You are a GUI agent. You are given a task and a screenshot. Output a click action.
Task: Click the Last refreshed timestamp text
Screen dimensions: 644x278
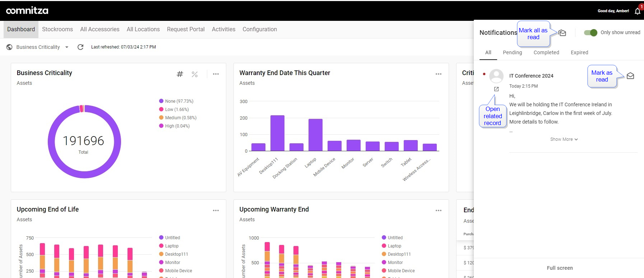pyautogui.click(x=124, y=47)
